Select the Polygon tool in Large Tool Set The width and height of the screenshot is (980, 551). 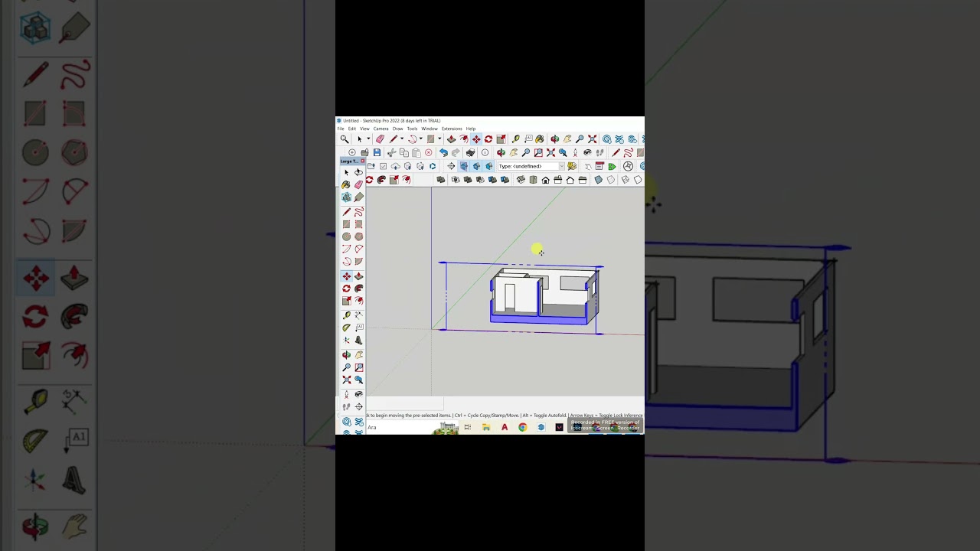[x=359, y=236]
